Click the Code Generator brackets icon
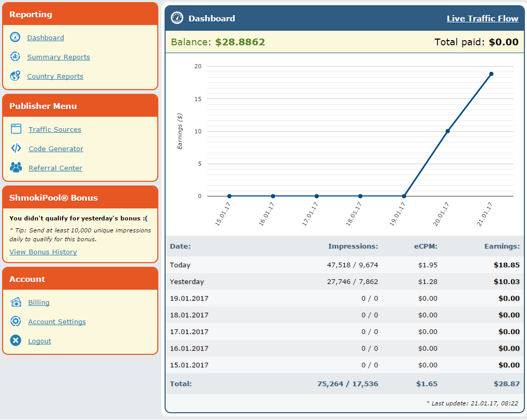This screenshot has width=527, height=420. (x=16, y=148)
